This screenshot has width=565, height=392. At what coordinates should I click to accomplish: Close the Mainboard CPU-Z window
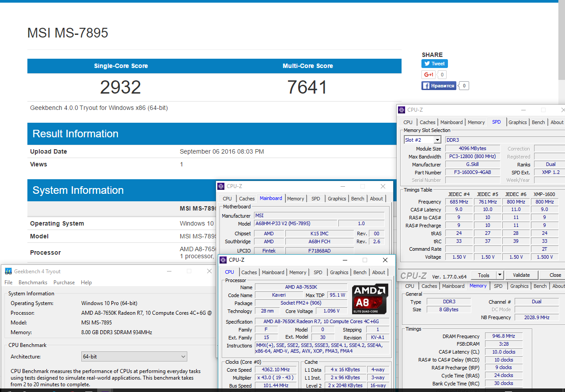383,186
